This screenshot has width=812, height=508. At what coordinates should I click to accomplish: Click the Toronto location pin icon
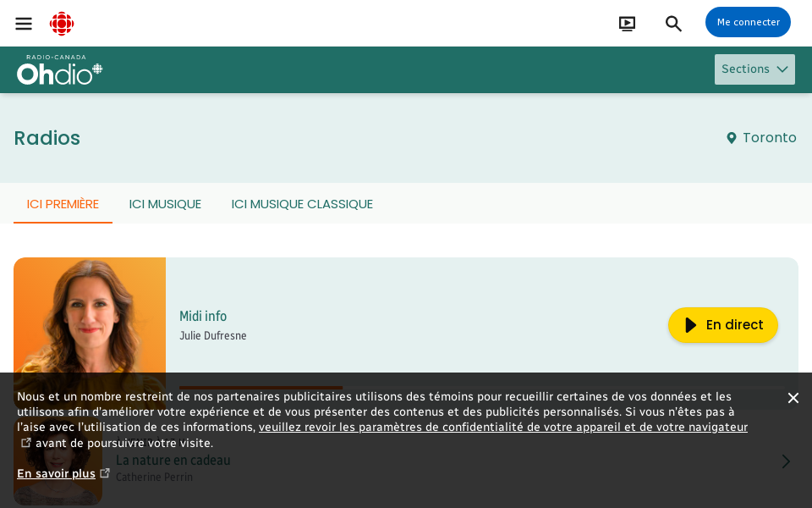coord(732,138)
